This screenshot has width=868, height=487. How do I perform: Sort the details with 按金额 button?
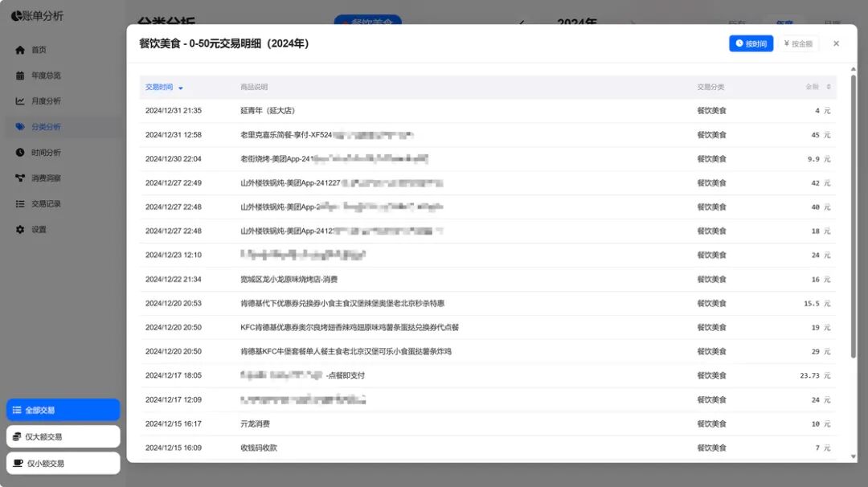798,43
